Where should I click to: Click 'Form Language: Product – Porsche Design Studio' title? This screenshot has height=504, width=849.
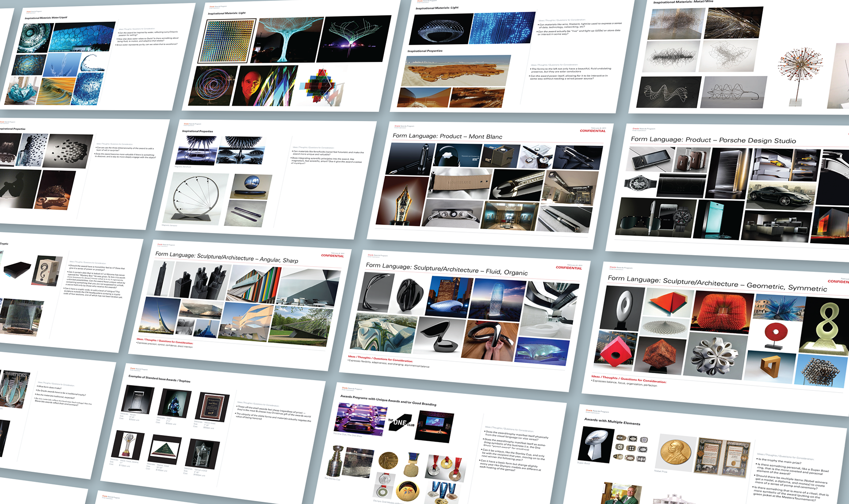tap(713, 140)
